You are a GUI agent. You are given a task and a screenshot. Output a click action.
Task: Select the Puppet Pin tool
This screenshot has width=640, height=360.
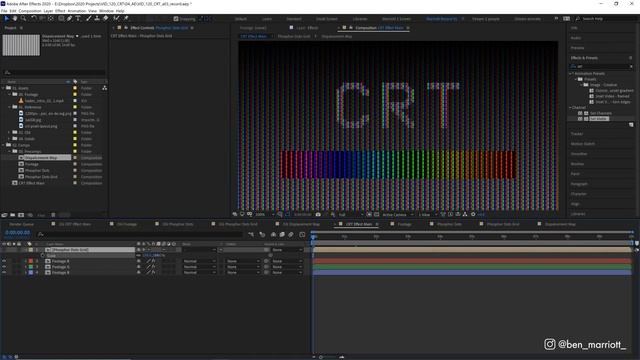(x=126, y=18)
